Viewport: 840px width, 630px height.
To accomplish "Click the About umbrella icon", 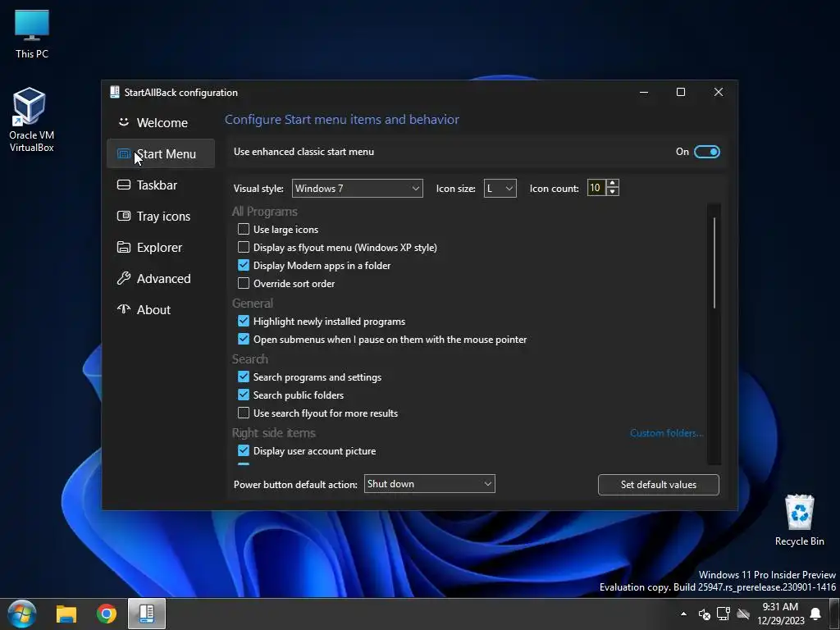I will [124, 309].
